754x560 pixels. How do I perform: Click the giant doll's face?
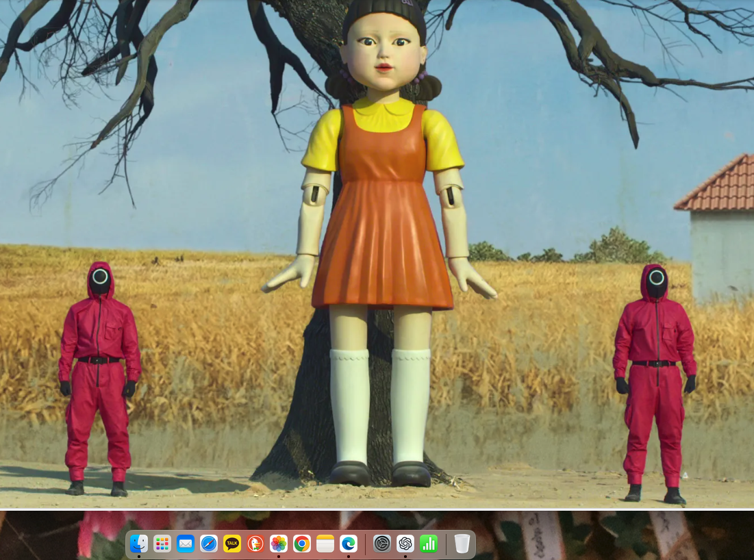(384, 55)
